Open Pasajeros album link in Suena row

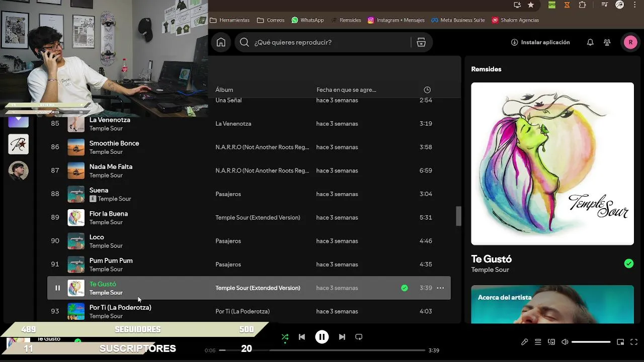pos(228,194)
